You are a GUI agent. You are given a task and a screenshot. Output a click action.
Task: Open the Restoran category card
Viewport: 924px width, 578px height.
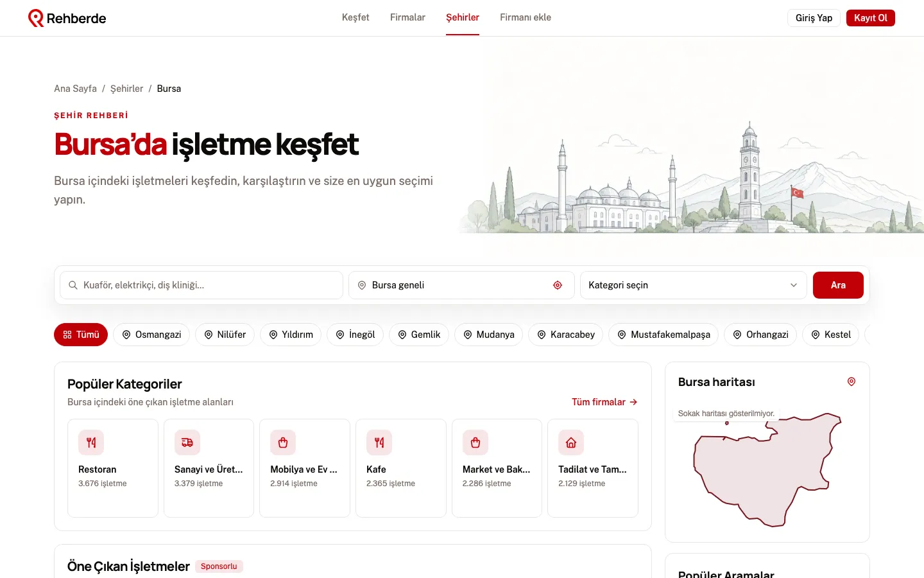113,468
